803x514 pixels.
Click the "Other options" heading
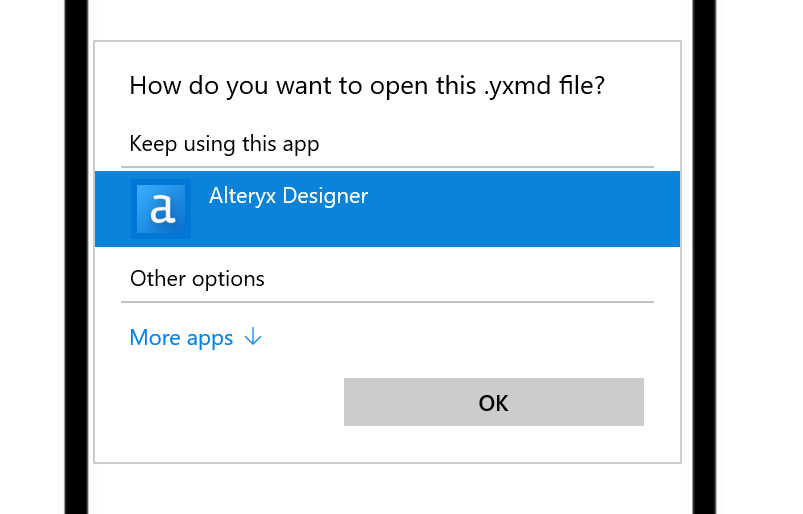[197, 278]
